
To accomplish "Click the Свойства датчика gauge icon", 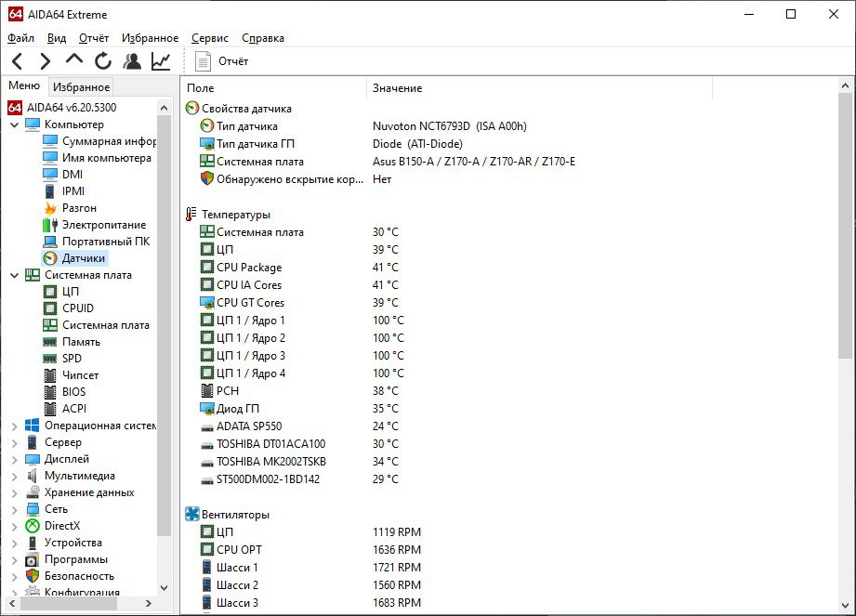I will point(192,108).
